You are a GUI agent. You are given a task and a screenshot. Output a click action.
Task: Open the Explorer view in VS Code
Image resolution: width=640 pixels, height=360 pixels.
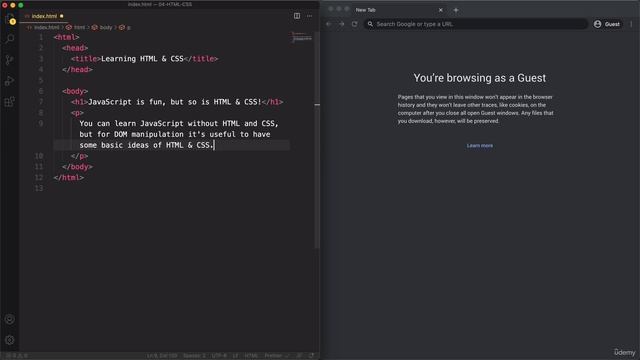10,19
